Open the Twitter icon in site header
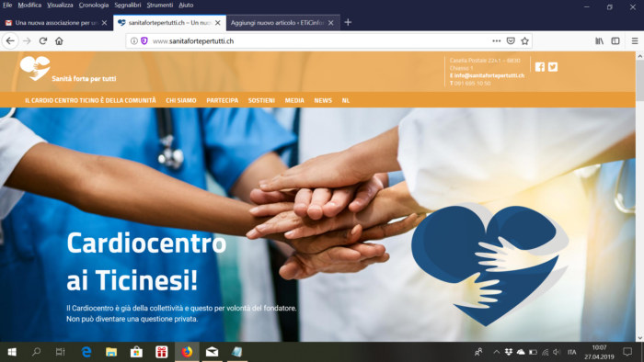The image size is (644, 362). [553, 67]
